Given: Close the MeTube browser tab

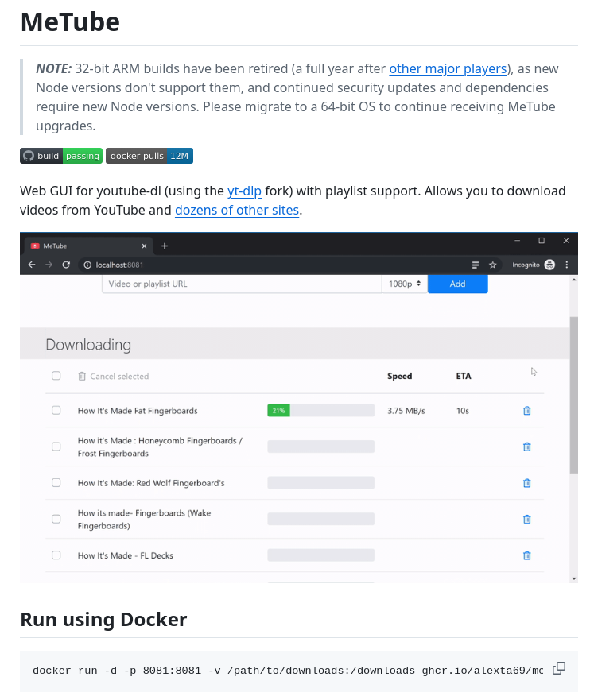Looking at the screenshot, I should (144, 246).
